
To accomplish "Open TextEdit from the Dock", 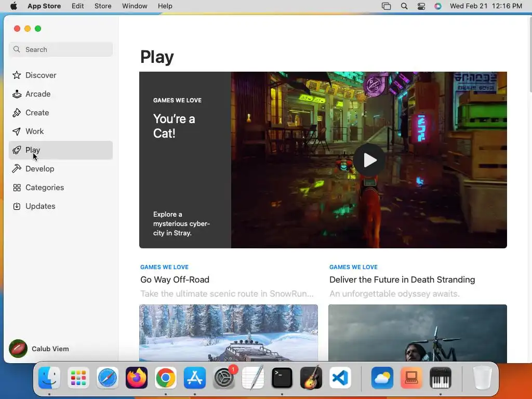I will coord(253,378).
